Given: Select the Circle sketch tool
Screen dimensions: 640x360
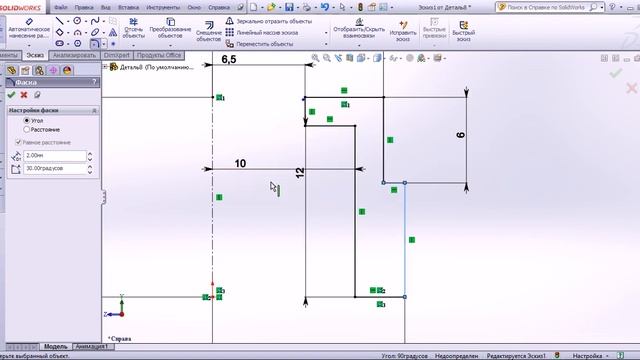Looking at the screenshot, I should (x=77, y=21).
